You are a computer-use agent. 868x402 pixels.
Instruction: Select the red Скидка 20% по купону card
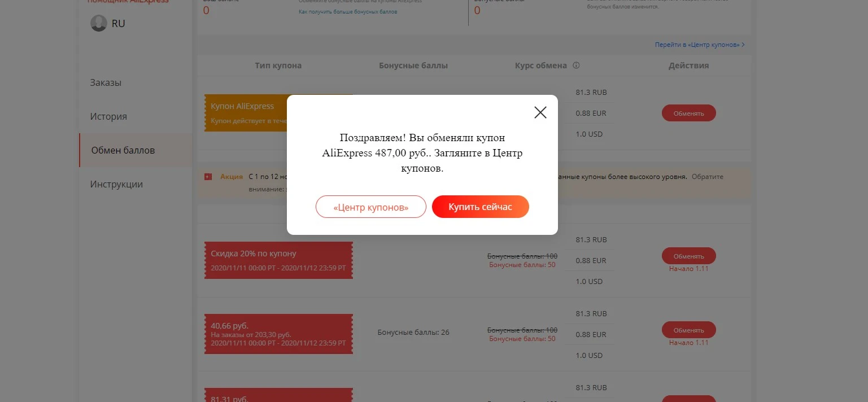tap(278, 260)
